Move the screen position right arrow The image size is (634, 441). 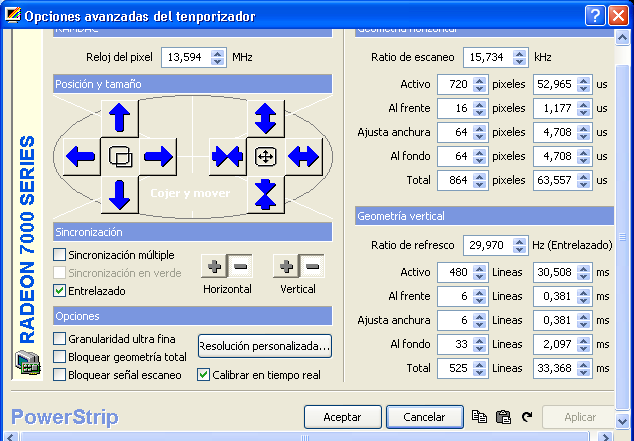(x=158, y=156)
